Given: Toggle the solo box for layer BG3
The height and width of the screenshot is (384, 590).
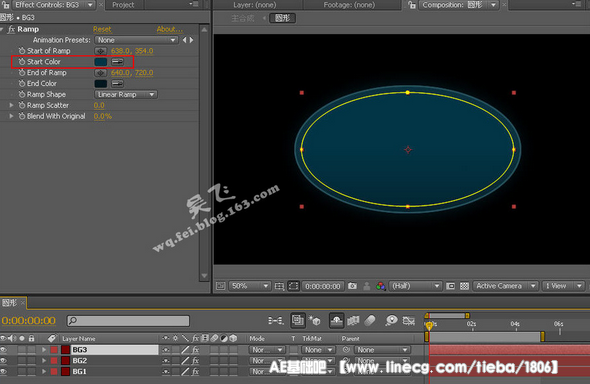Looking at the screenshot, I should [22, 350].
